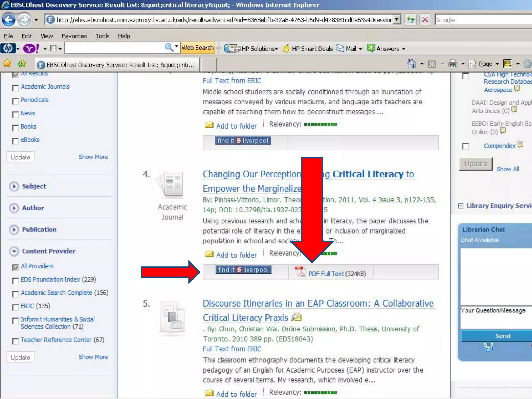The width and height of the screenshot is (532, 399).
Task: Open the Tools menu
Action: pyautogui.click(x=102, y=36)
